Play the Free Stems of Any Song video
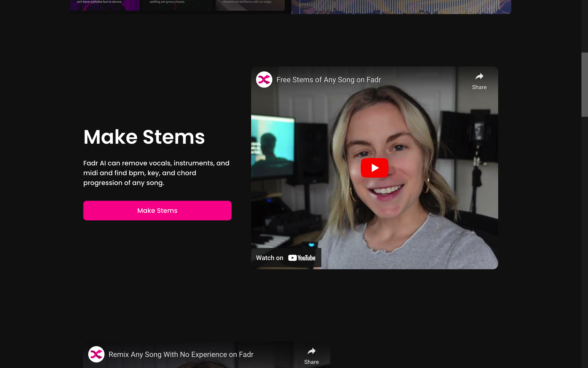This screenshot has width=588, height=368. 374,168
